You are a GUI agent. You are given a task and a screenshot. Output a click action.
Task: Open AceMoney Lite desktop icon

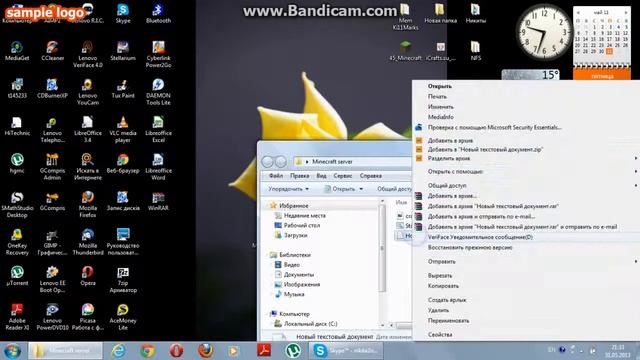[123, 317]
